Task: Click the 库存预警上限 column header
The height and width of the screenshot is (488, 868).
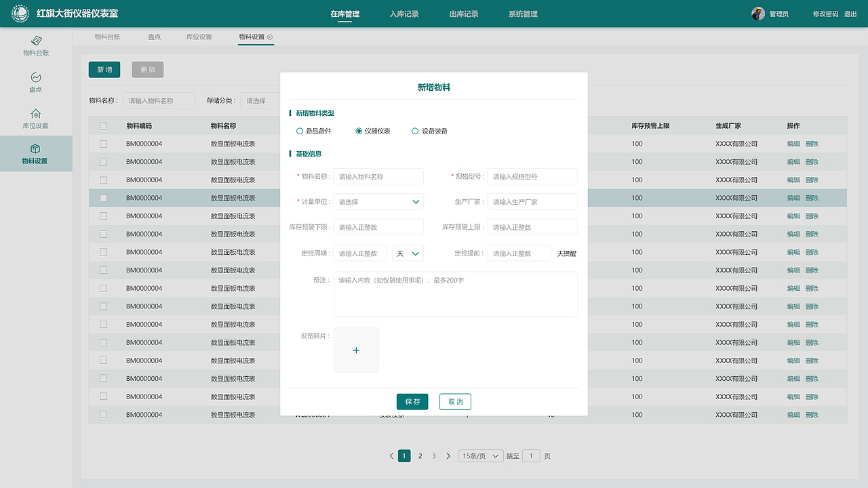Action: click(x=651, y=125)
